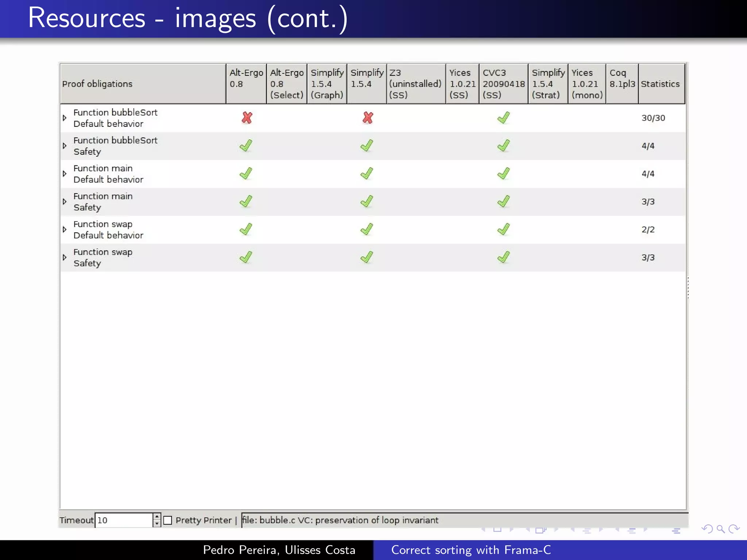The width and height of the screenshot is (747, 560).
Task: Increase timeout with stepper up arrow
Action: click(x=157, y=517)
